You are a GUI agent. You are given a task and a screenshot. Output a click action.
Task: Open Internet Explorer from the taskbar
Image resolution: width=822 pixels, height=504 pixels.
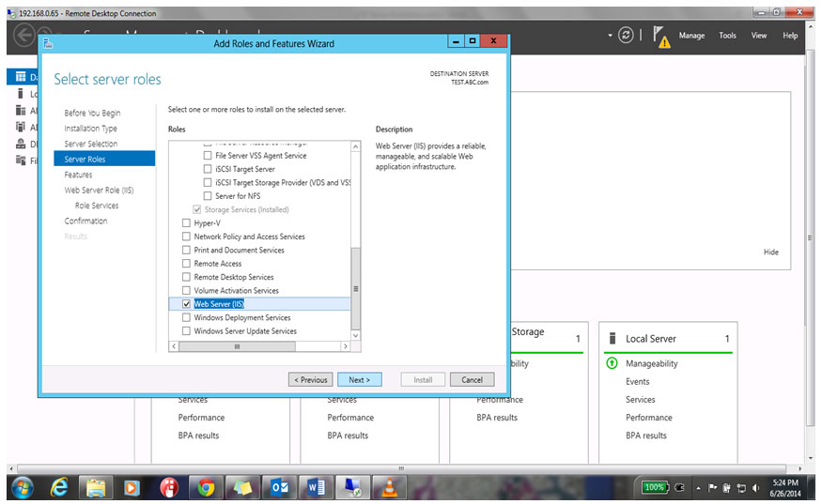(x=58, y=488)
